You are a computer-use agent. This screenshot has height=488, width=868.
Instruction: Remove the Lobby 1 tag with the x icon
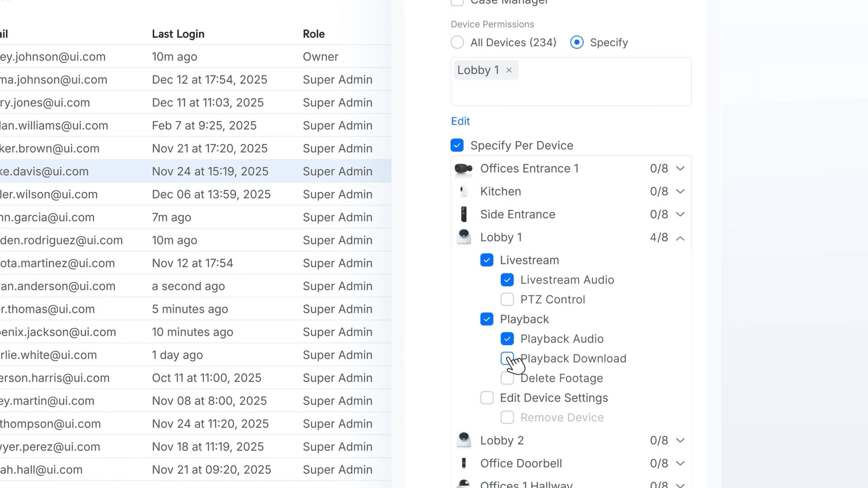coord(509,70)
